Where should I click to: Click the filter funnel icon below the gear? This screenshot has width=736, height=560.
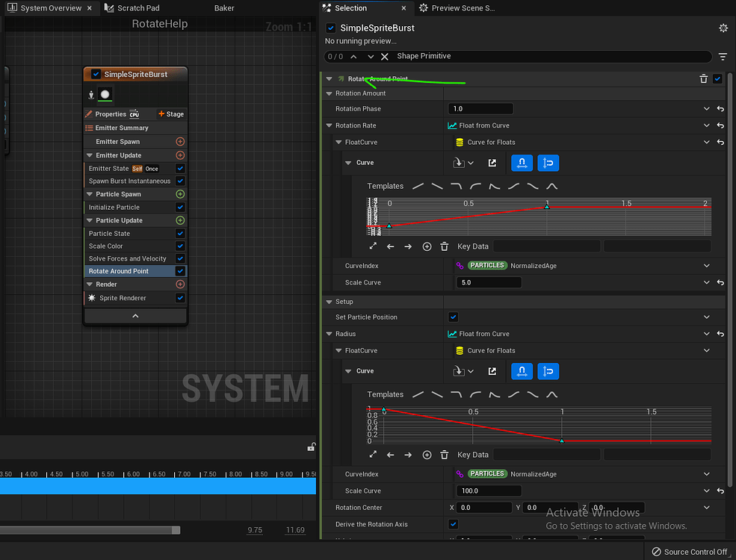[722, 56]
